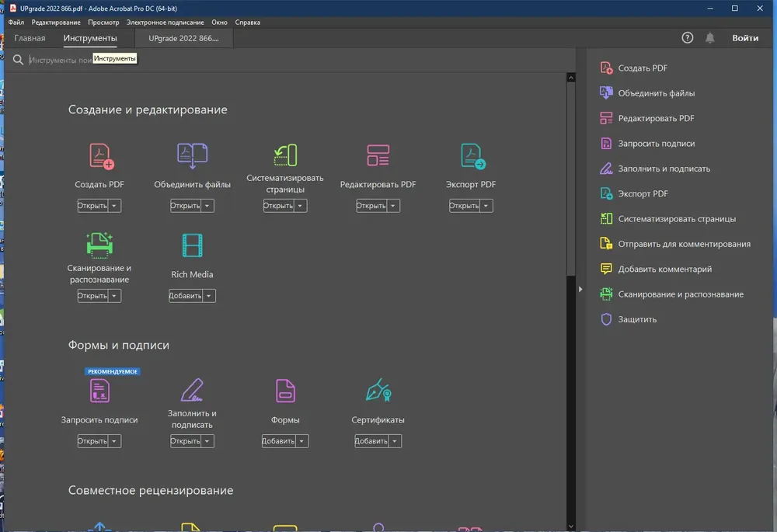Switch to the Главная tab

click(30, 38)
